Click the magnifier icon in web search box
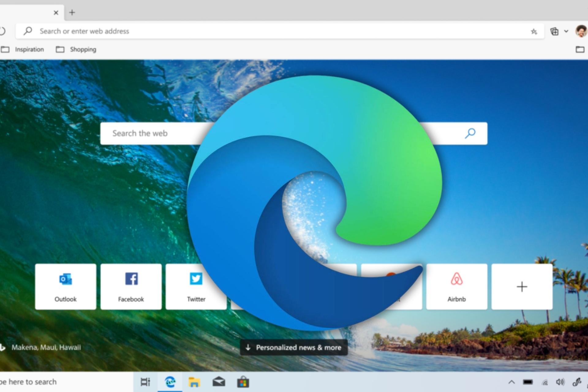Image resolution: width=588 pixels, height=392 pixels. click(470, 133)
